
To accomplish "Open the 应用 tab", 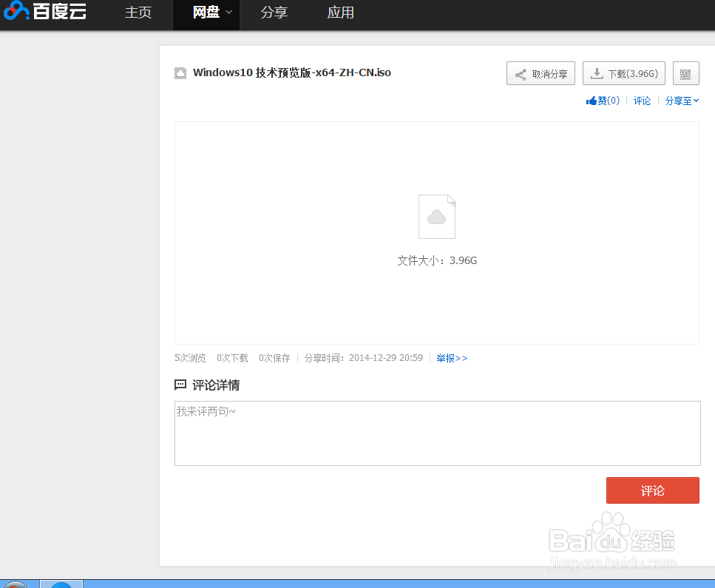I will click(341, 13).
